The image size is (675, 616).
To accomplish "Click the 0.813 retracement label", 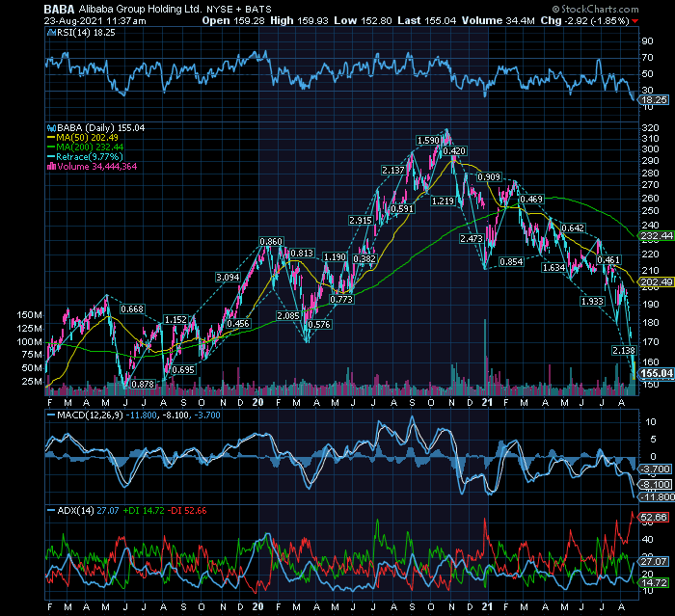I will coord(302,254).
